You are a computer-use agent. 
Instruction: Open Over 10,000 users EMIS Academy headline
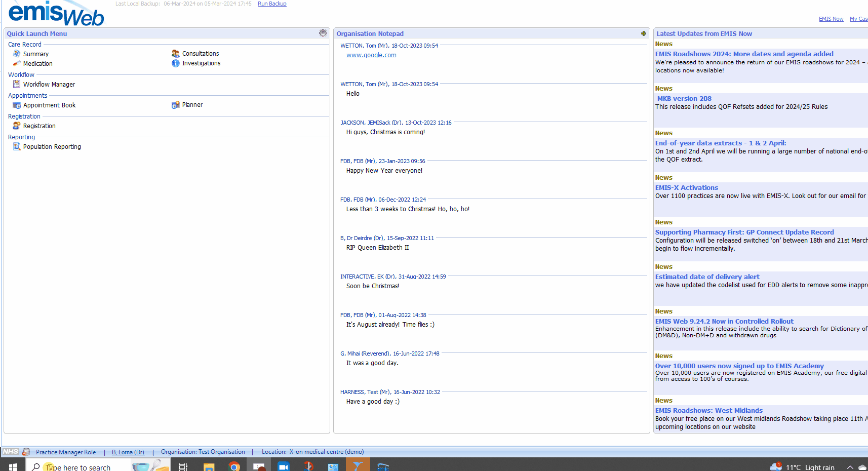pos(739,366)
